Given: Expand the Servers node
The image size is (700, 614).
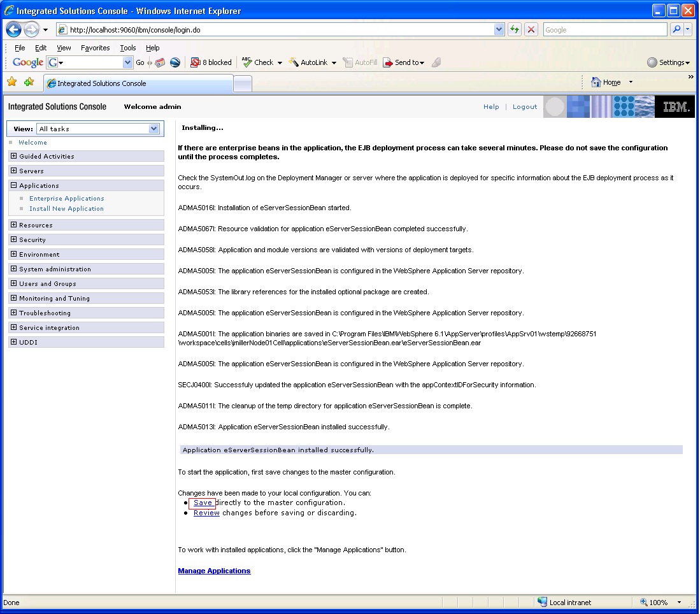Looking at the screenshot, I should point(13,171).
